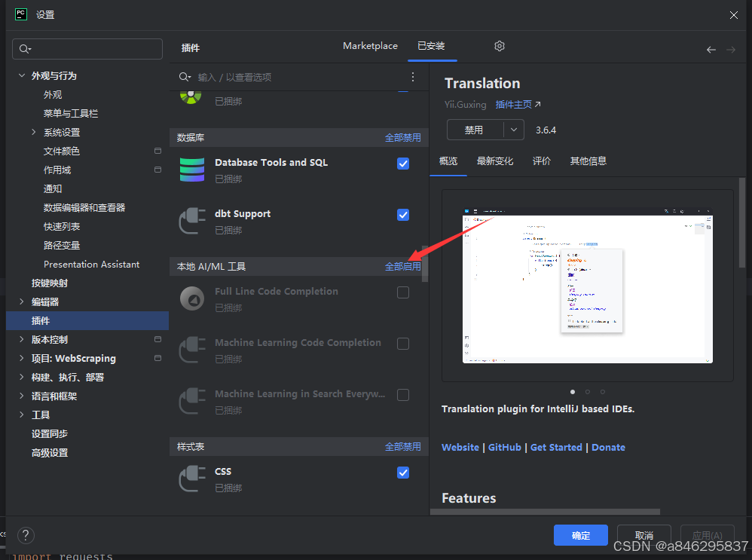
Task: Expand the 语言和框架 tree node
Action: click(22, 396)
